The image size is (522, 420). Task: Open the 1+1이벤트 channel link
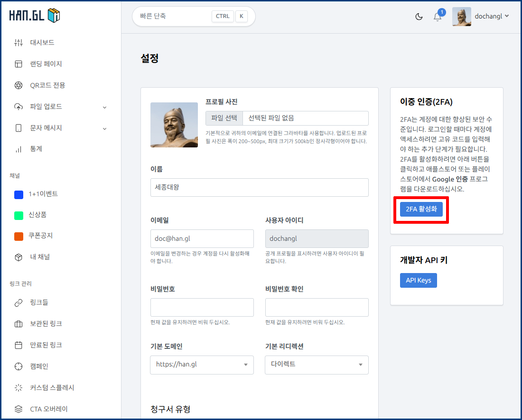[x=43, y=194]
